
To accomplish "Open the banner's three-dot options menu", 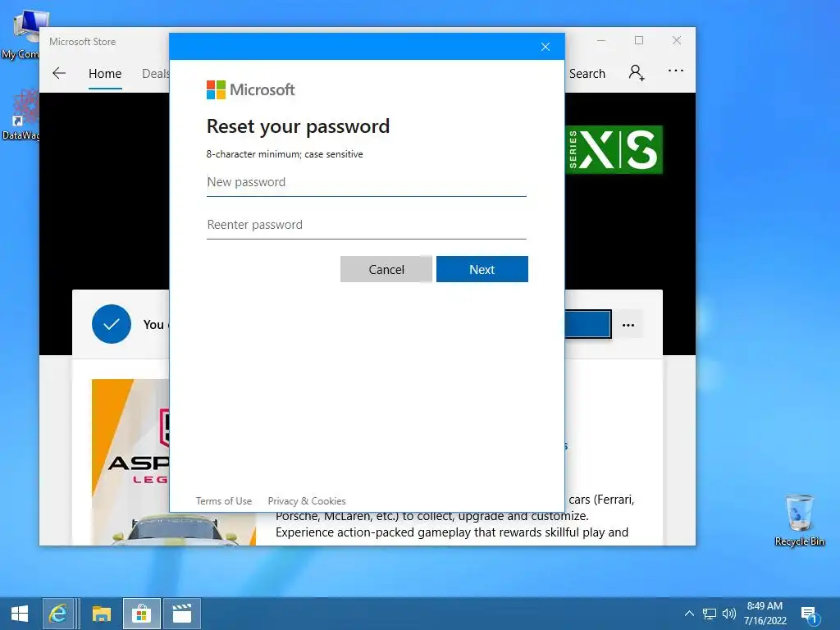I will [628, 325].
